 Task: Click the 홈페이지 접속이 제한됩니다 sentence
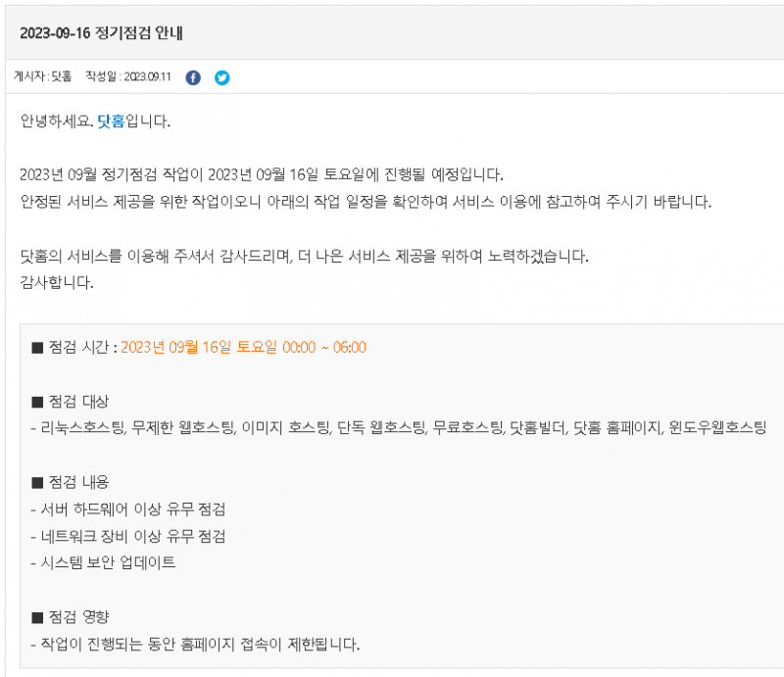[x=195, y=644]
